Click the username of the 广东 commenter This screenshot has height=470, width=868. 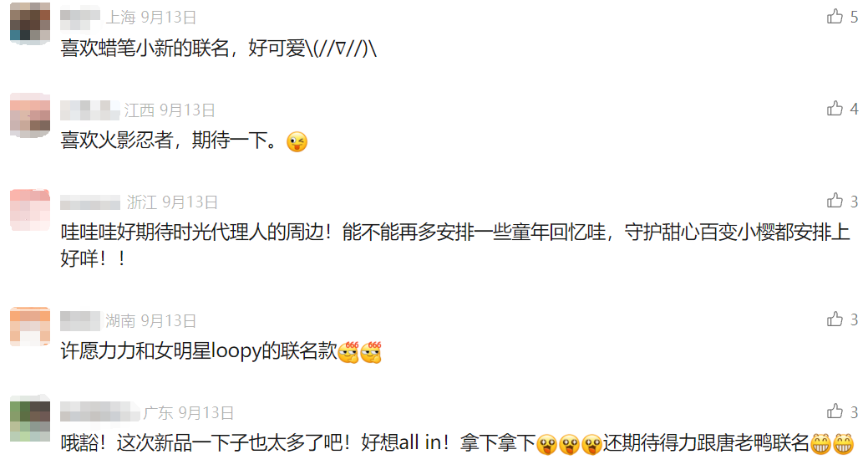coord(99,411)
